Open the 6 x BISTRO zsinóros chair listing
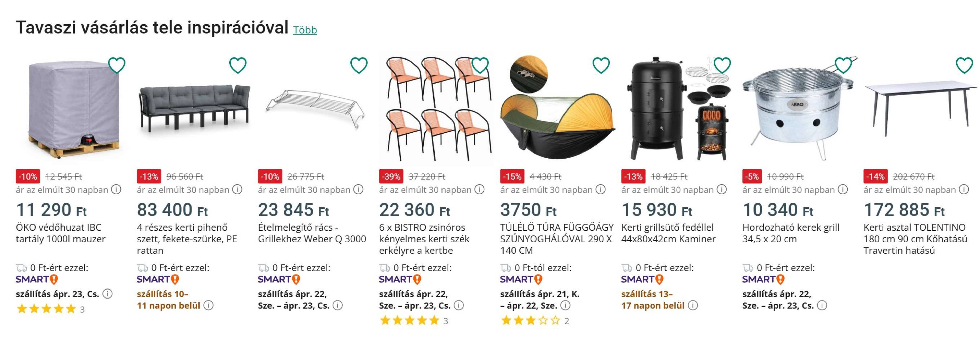Screen dimensions: 980x340 pyautogui.click(x=424, y=239)
